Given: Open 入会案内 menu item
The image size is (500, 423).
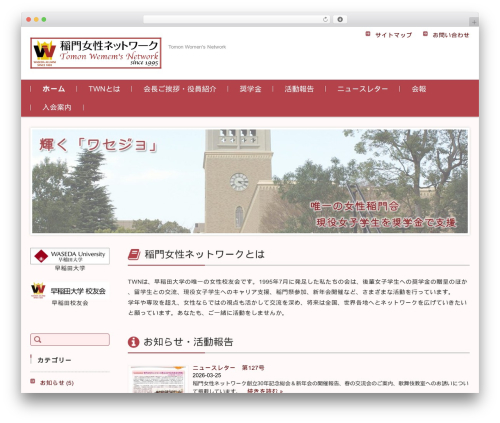Looking at the screenshot, I should point(57,107).
